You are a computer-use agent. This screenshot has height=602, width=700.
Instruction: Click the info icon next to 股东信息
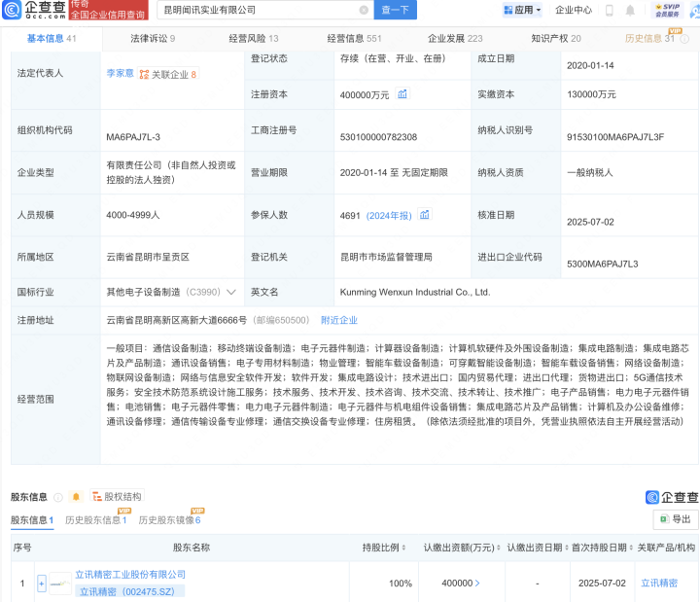(x=56, y=496)
